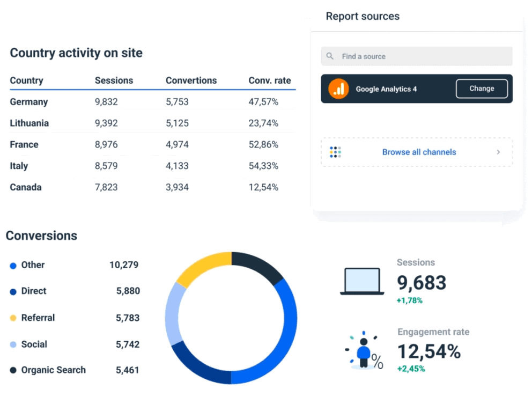Toggle the Other conversions legend entry
The height and width of the screenshot is (404, 532).
tap(33, 265)
